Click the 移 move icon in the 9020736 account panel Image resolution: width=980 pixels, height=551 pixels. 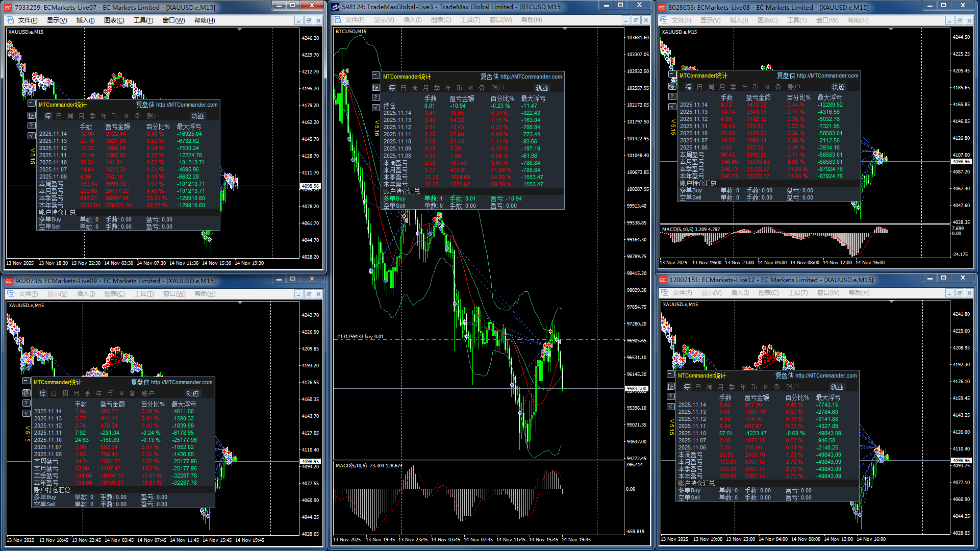(26, 393)
